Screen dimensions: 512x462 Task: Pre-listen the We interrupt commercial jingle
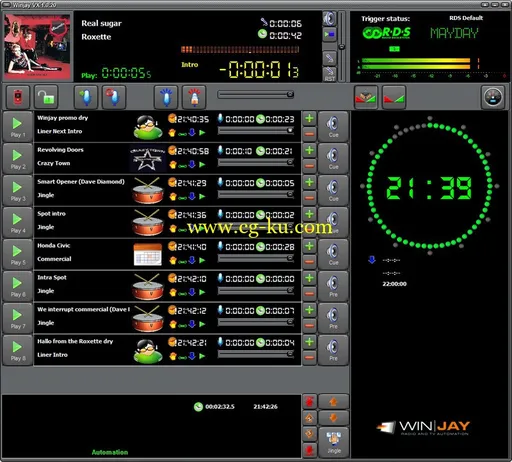point(333,319)
